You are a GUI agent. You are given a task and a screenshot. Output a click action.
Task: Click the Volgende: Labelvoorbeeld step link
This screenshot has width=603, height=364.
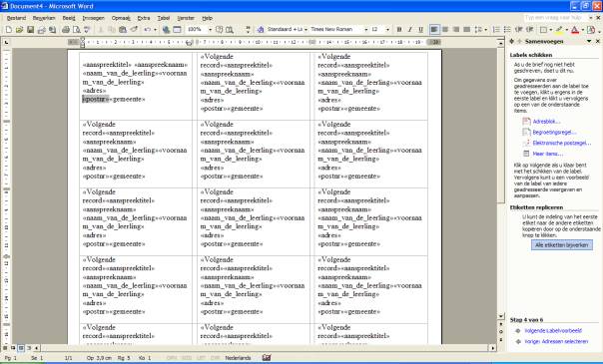(x=553, y=331)
